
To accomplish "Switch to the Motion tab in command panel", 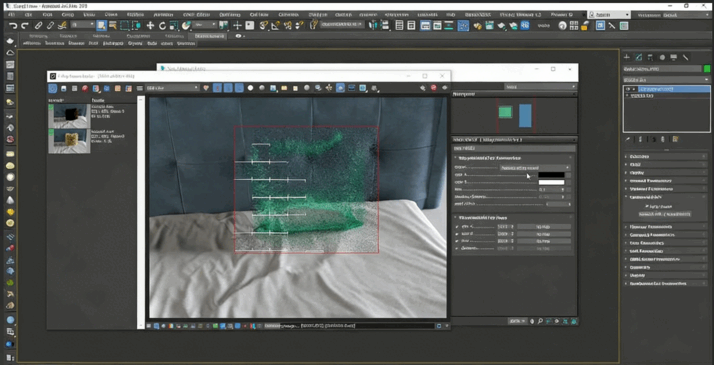I will [x=662, y=57].
